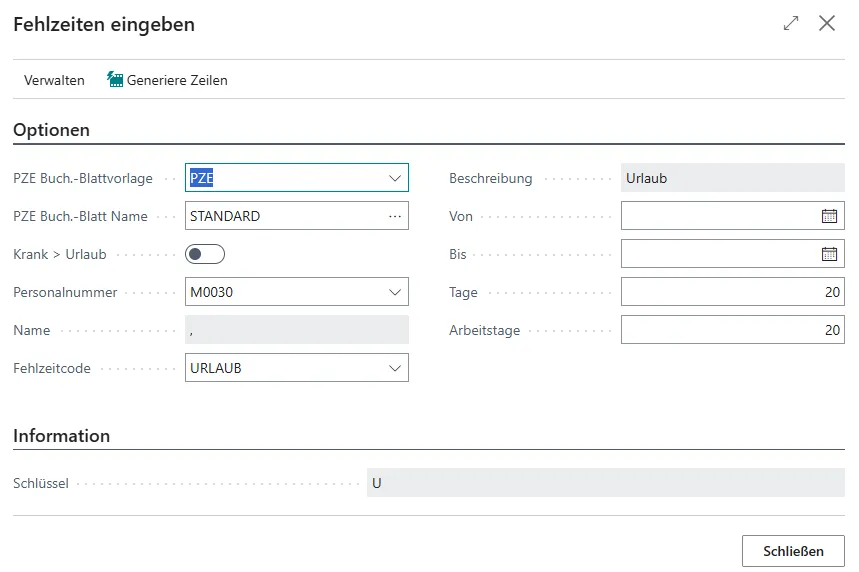Expand the dialog to full screen

791,24
